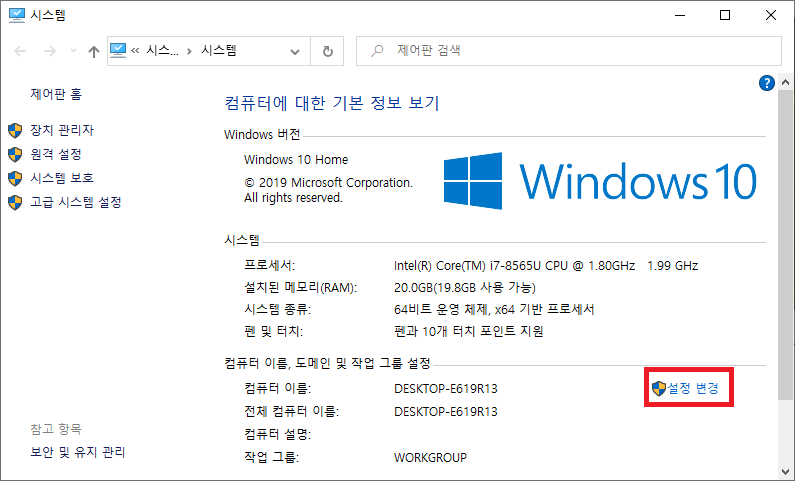Click the WORKGROUP value
This screenshot has height=481, width=795.
click(x=430, y=458)
